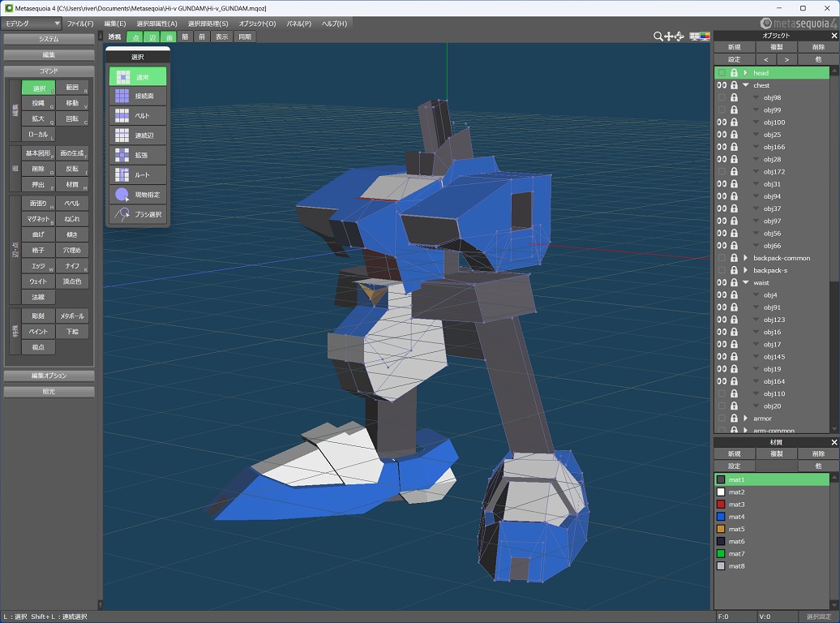
Task: Select the green mat7 material swatch
Action: (x=721, y=554)
